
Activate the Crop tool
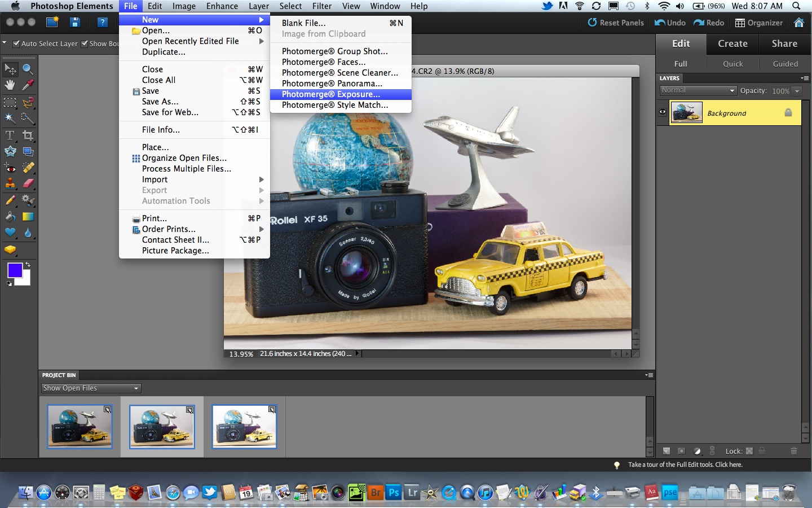click(28, 135)
